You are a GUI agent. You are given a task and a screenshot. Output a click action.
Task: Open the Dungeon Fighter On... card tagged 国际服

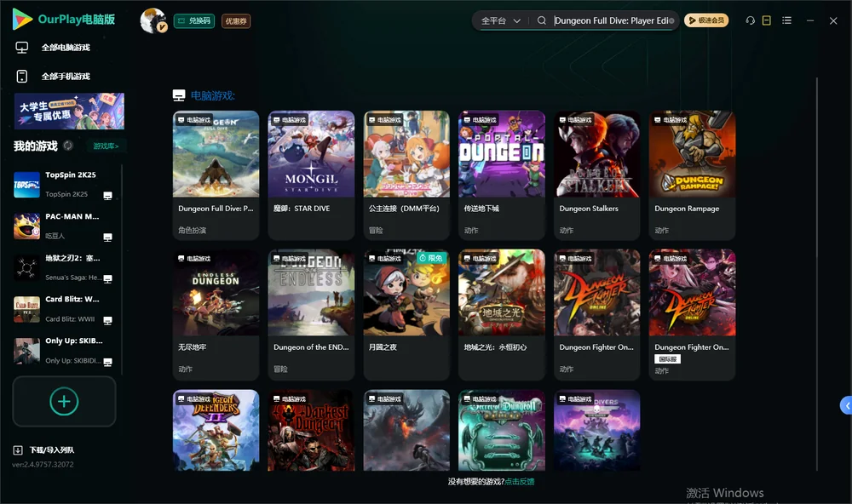point(692,314)
